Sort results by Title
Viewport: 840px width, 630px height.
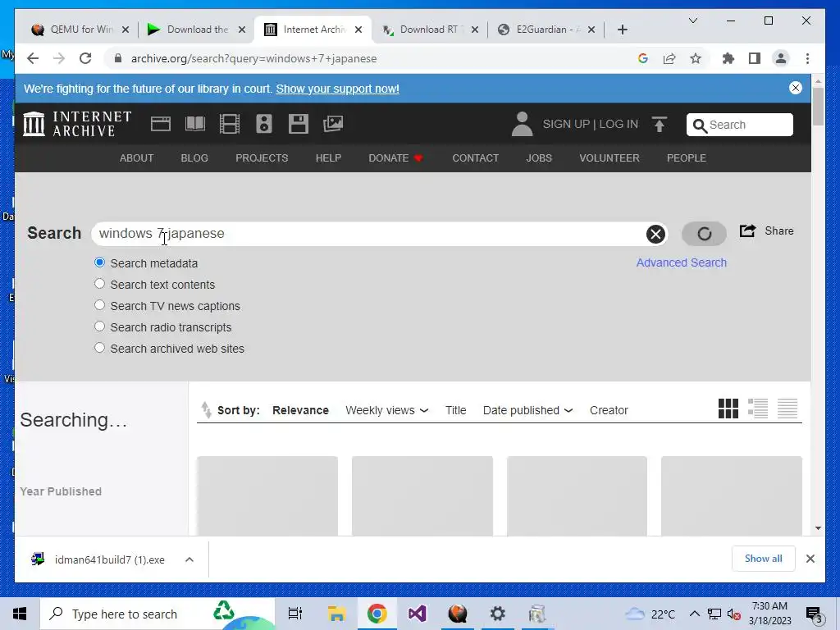pyautogui.click(x=456, y=410)
